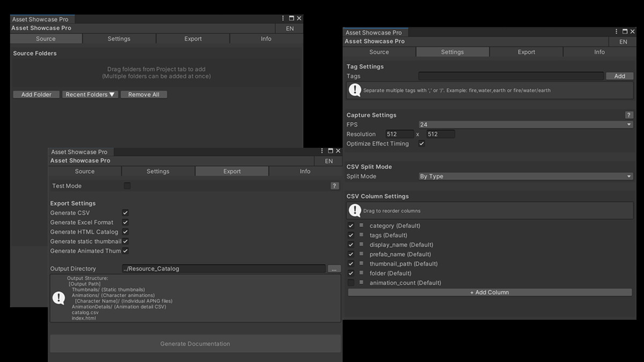
Task: Open the kebab menu in the Tag Settings window
Action: point(617,32)
